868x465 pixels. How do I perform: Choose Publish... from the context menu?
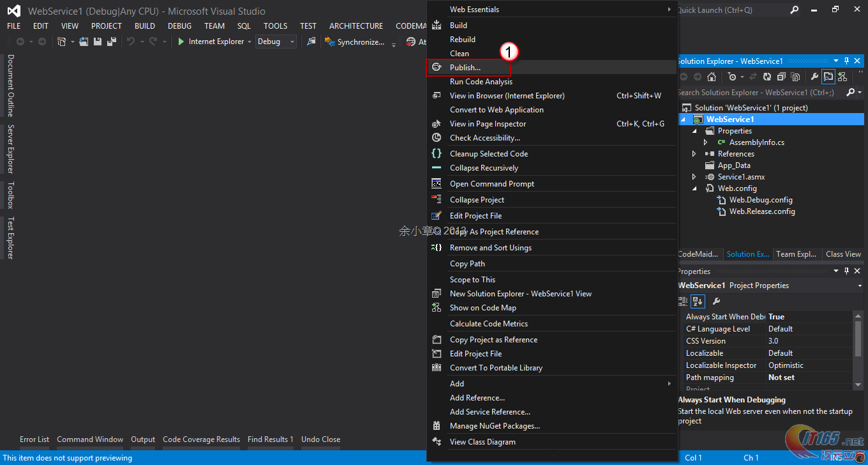551,68
